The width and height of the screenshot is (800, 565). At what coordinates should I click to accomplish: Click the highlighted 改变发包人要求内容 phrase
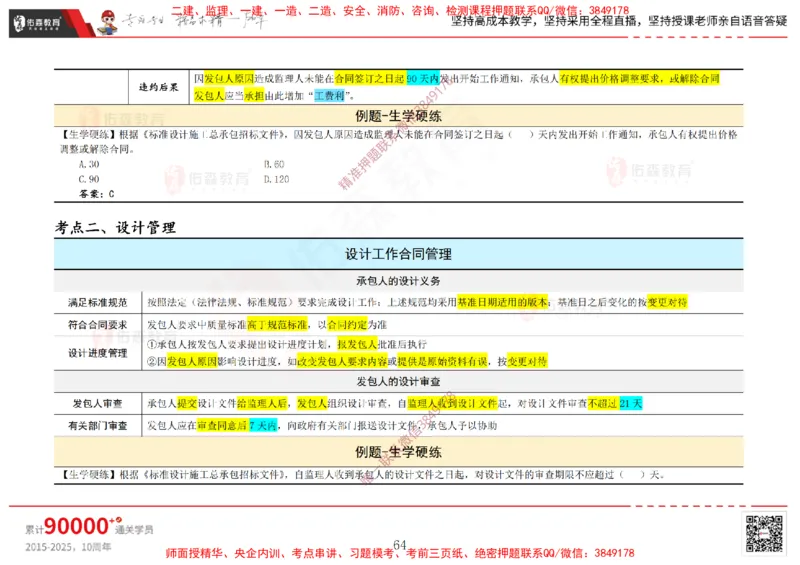pyautogui.click(x=342, y=361)
